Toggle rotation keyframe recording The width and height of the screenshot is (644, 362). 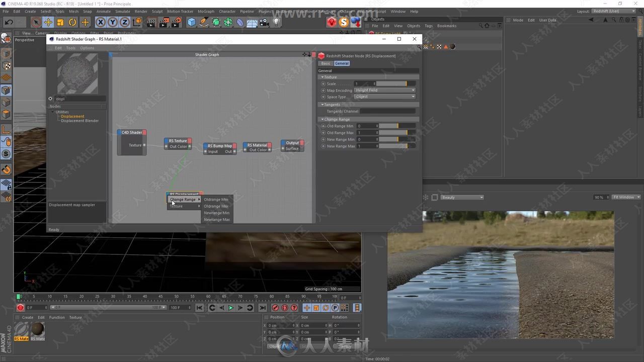coord(326,308)
